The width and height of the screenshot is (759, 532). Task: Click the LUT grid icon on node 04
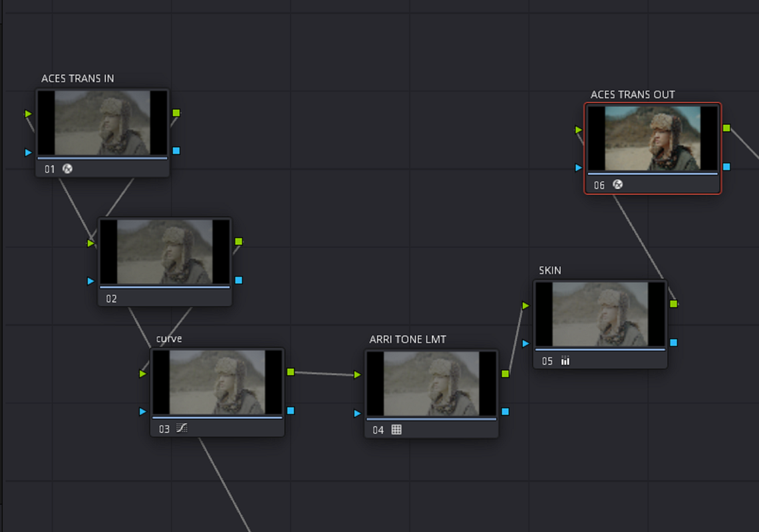click(x=396, y=430)
